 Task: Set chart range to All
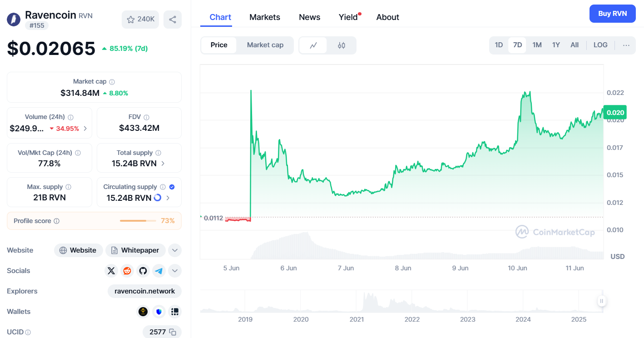pyautogui.click(x=575, y=45)
